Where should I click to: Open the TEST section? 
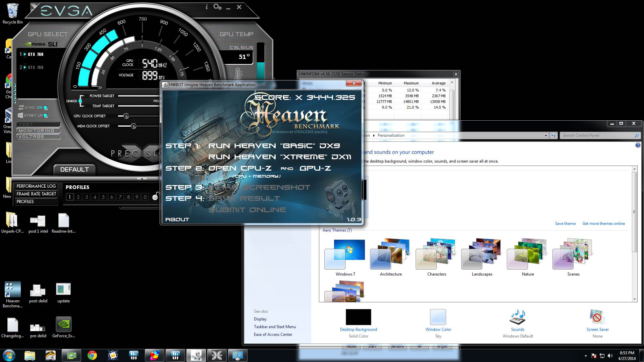tap(39, 124)
